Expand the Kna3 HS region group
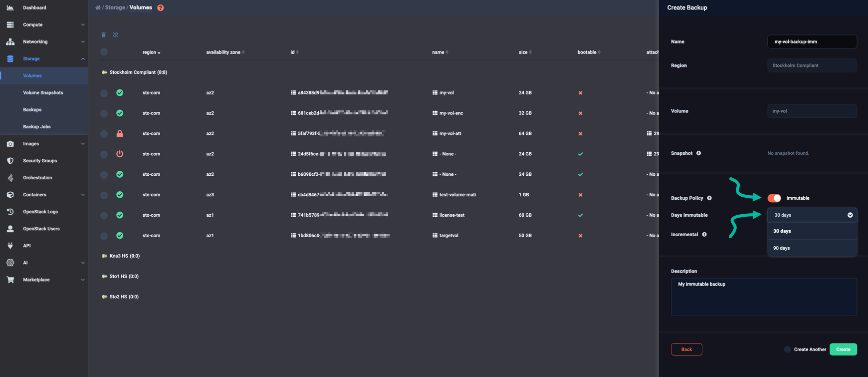The height and width of the screenshot is (377, 868). (121, 256)
